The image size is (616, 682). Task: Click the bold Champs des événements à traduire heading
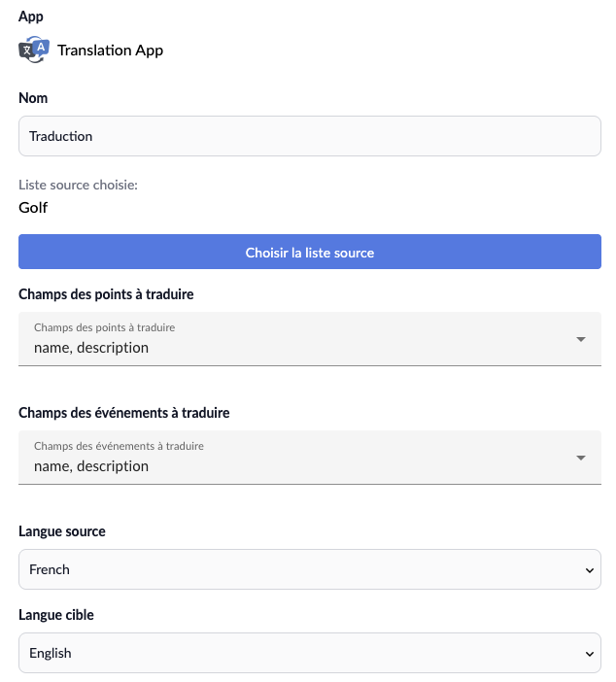point(124,413)
